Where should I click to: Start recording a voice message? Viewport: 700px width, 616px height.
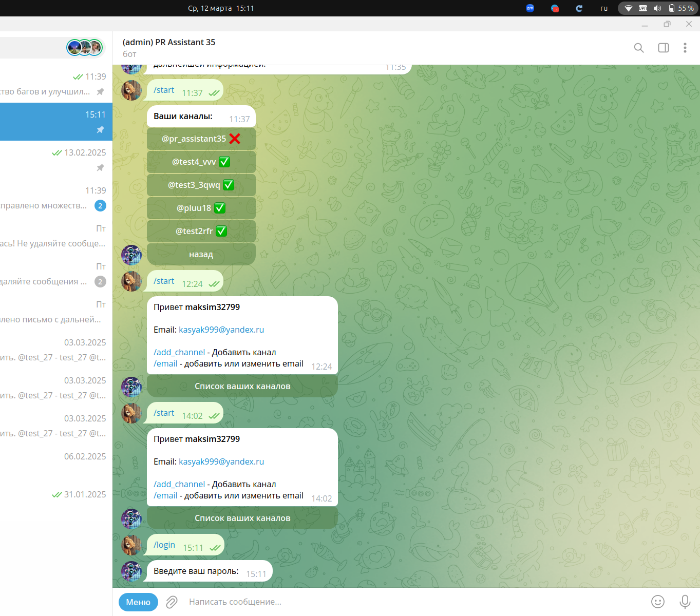(x=685, y=602)
